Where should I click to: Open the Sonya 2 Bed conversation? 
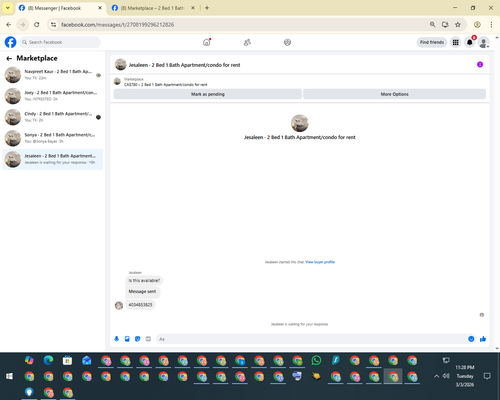pos(53,138)
